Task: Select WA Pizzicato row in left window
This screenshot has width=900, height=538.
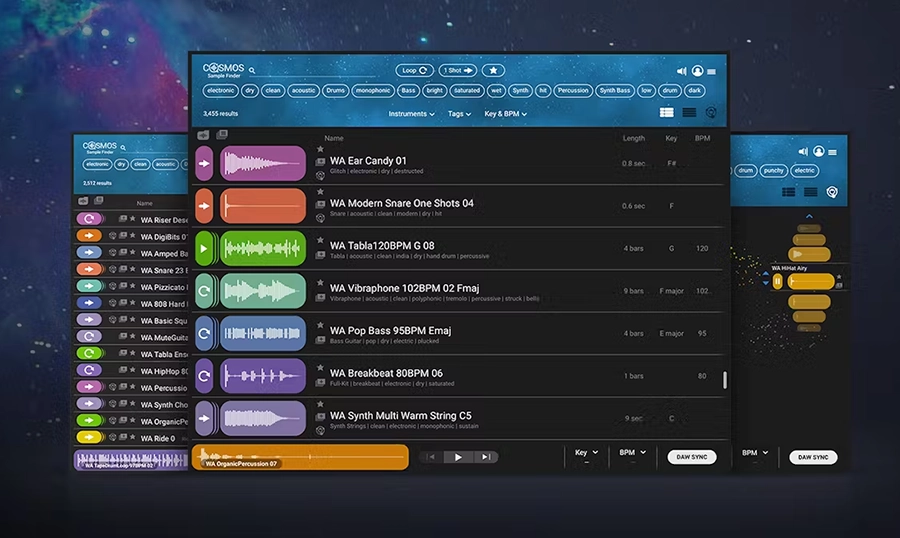Action: coord(131,287)
